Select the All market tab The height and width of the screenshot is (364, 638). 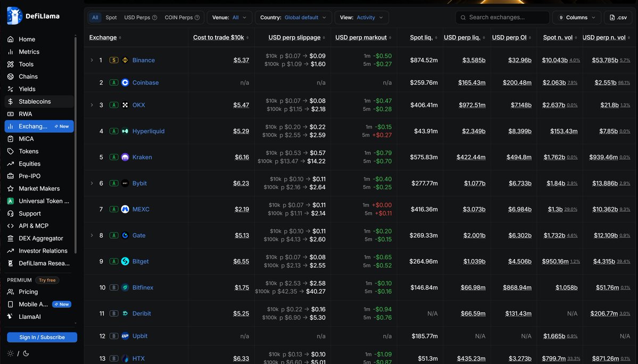point(95,18)
